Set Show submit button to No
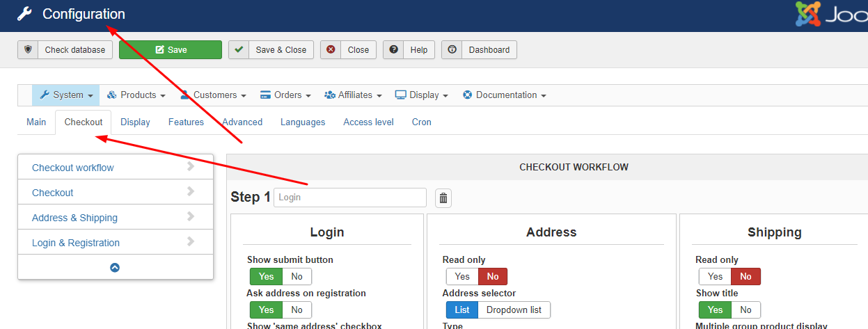 (297, 276)
